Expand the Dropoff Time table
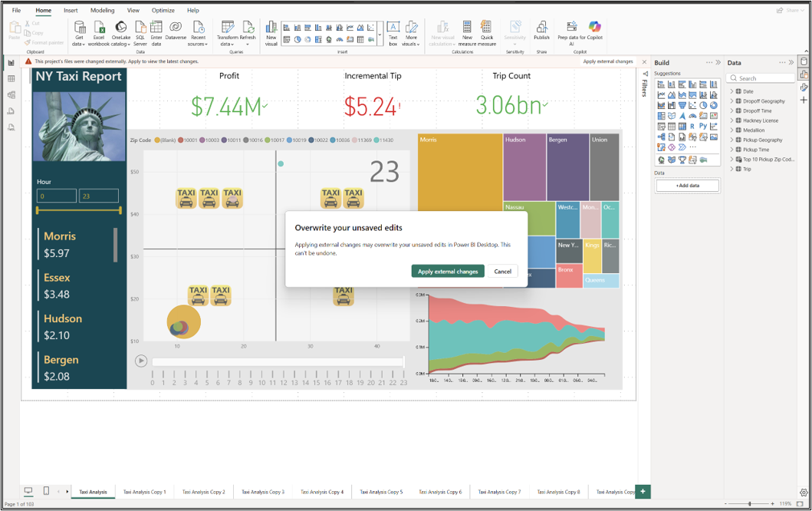The height and width of the screenshot is (511, 812). (x=731, y=111)
